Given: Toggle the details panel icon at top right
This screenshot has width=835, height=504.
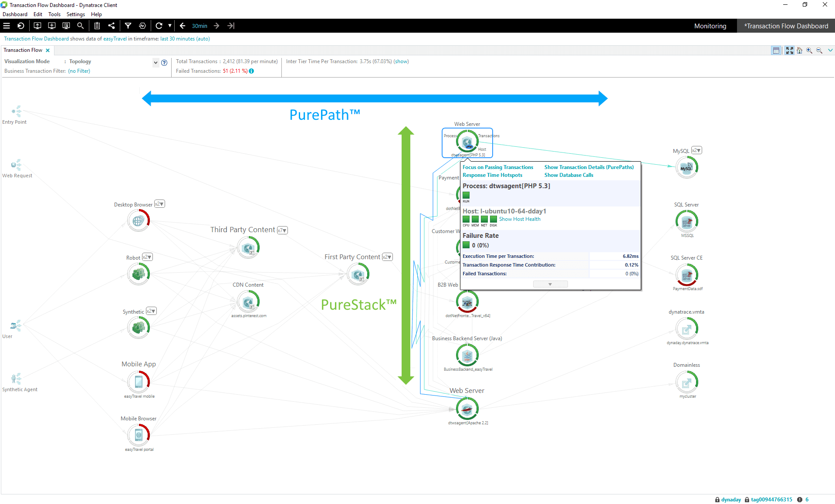Looking at the screenshot, I should pos(776,51).
